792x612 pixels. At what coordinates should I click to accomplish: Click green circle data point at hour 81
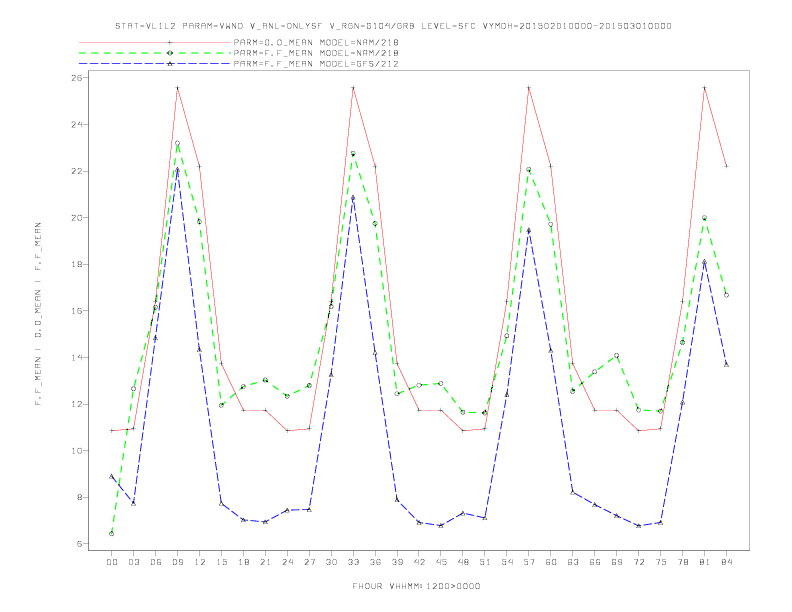[705, 218]
